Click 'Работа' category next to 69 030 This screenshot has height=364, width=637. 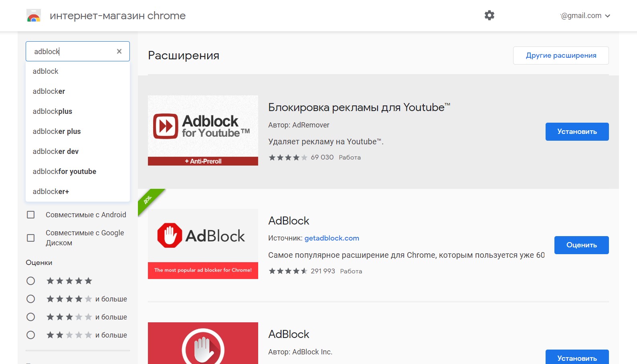coord(350,158)
